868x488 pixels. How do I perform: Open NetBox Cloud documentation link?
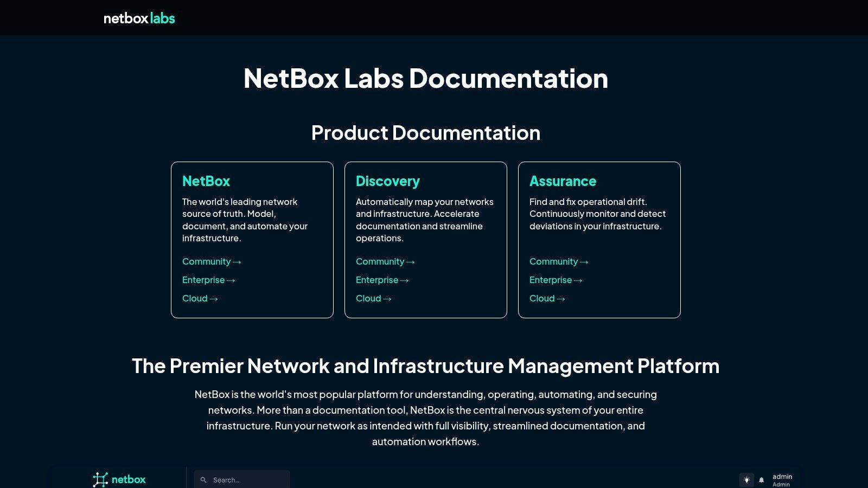click(x=200, y=298)
